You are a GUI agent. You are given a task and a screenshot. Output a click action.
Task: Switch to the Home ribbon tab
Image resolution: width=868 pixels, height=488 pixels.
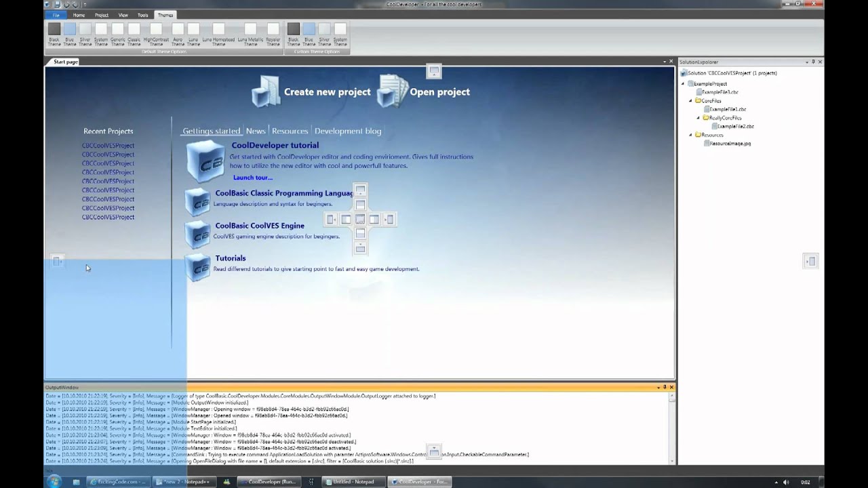point(79,15)
